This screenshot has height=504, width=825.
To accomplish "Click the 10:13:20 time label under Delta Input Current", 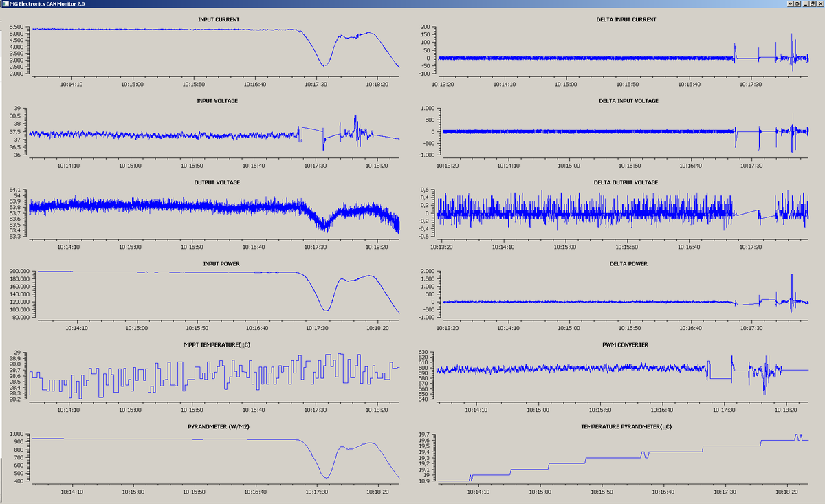I will coord(443,85).
